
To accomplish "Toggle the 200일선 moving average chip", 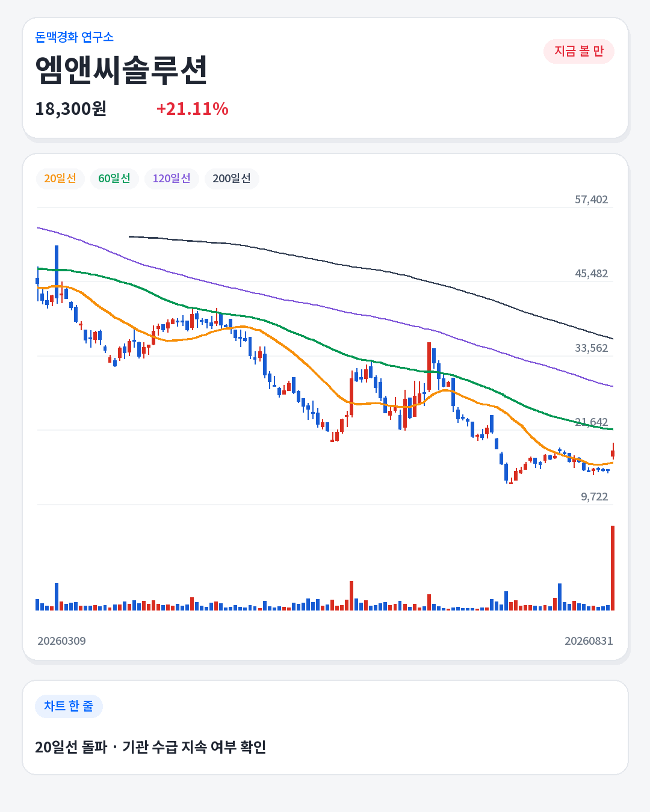I will tap(232, 179).
